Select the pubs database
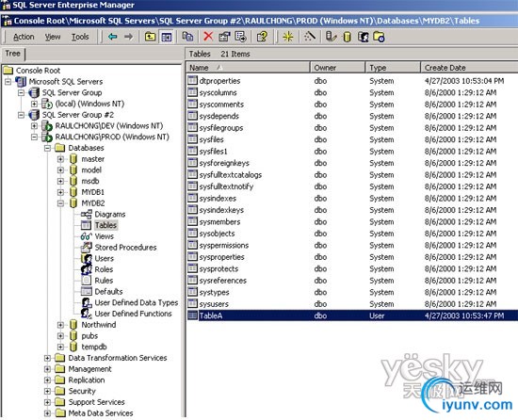The height and width of the screenshot is (420, 518). pyautogui.click(x=89, y=336)
